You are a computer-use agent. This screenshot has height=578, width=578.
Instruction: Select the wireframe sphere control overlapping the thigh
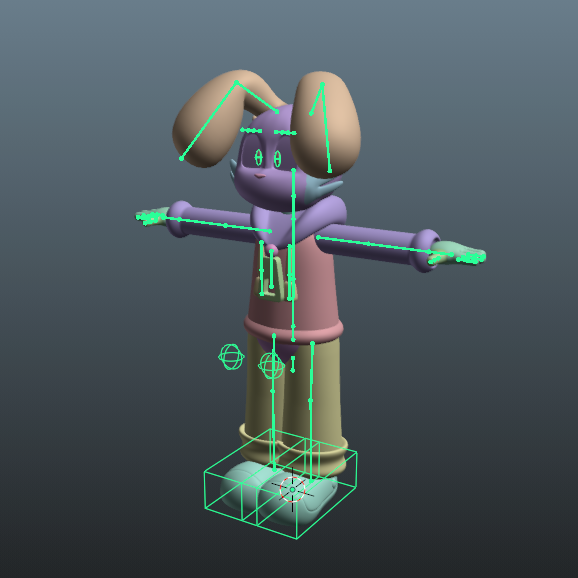[x=272, y=366]
